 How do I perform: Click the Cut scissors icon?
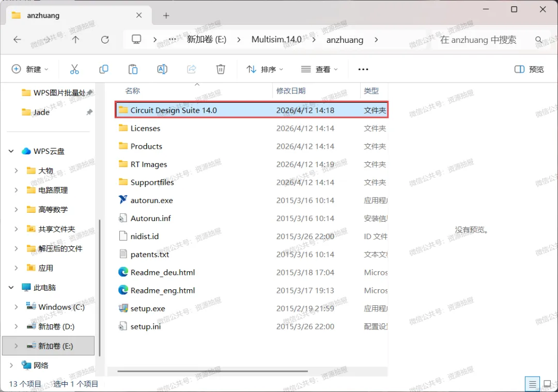74,69
